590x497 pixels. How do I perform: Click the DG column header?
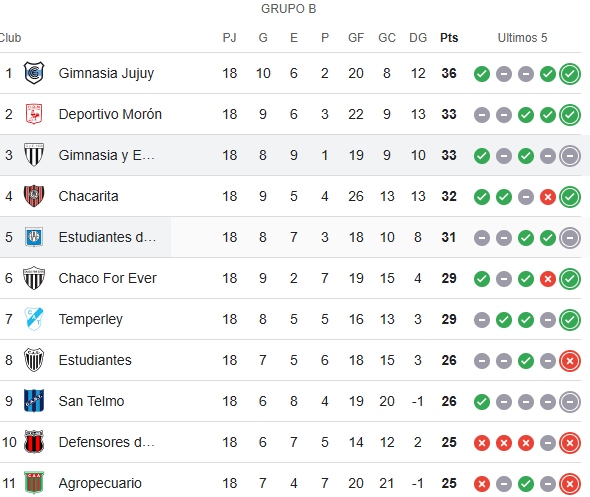tap(418, 38)
